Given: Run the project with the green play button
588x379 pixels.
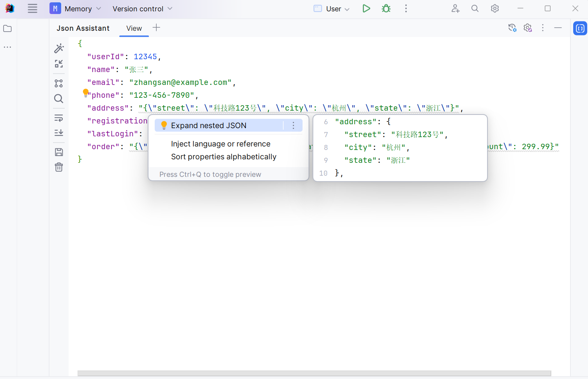Looking at the screenshot, I should pyautogui.click(x=366, y=8).
